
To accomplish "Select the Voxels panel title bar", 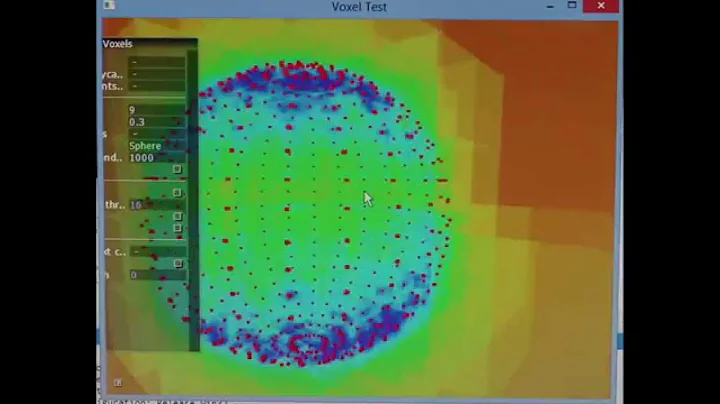I will click(150, 44).
